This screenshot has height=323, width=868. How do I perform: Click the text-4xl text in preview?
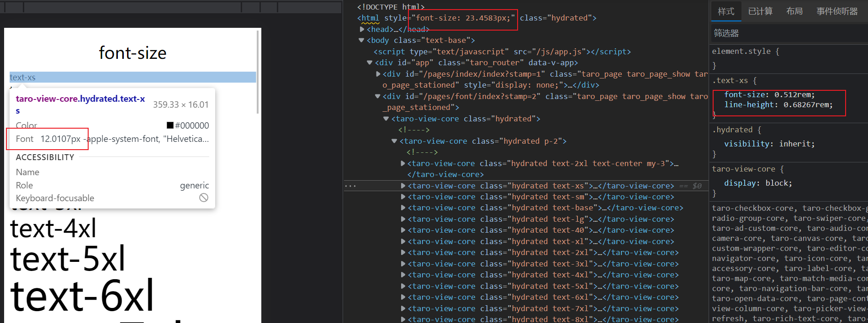53,228
